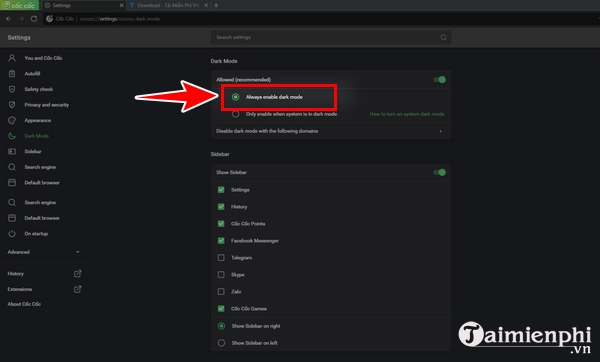Uncheck the Settings sidebar checkbox

point(221,190)
